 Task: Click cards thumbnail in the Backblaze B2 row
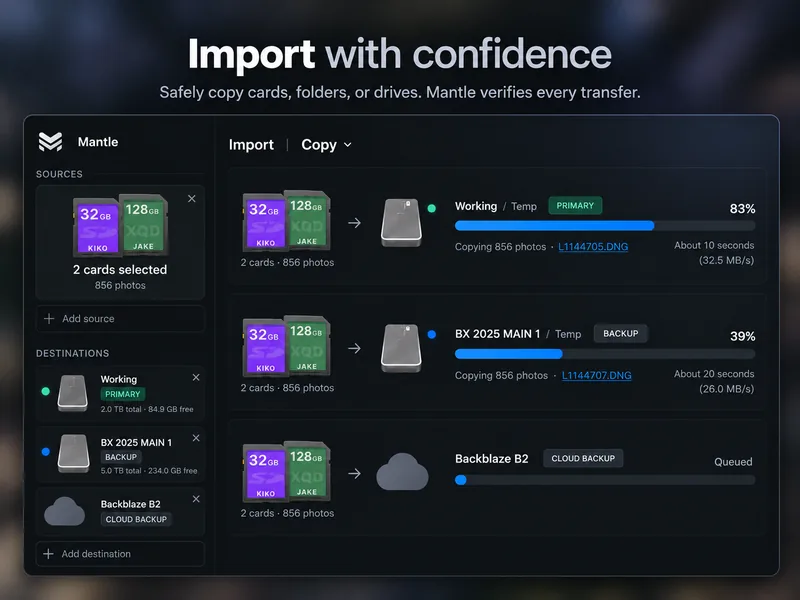[287, 471]
